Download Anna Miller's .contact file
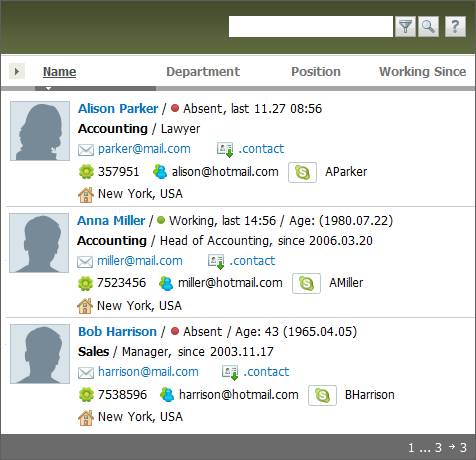 (252, 261)
